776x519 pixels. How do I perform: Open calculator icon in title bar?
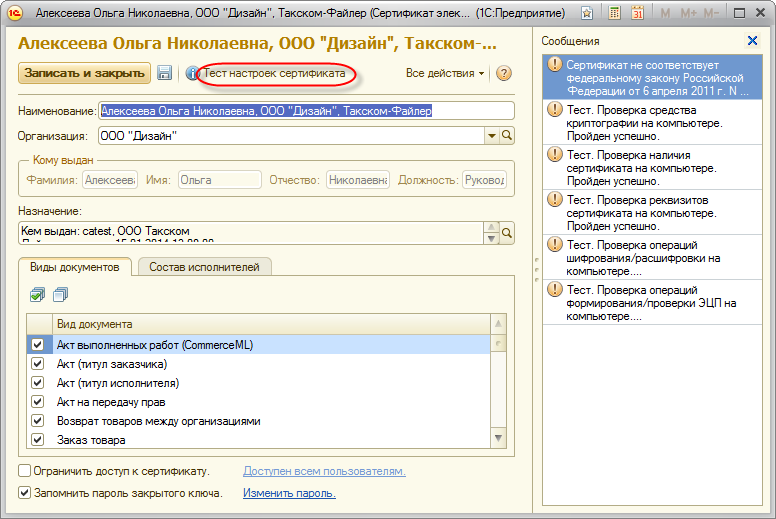[x=614, y=13]
